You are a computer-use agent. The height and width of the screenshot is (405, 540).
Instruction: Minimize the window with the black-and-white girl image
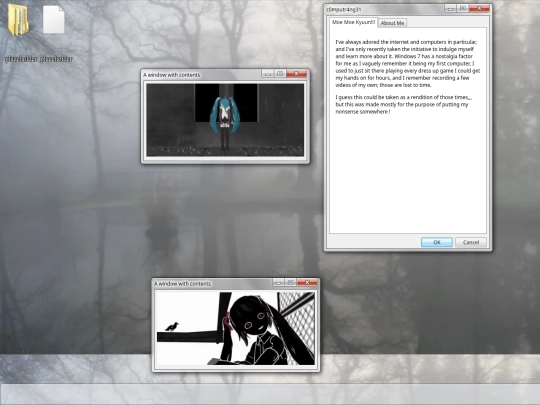pyautogui.click(x=278, y=283)
